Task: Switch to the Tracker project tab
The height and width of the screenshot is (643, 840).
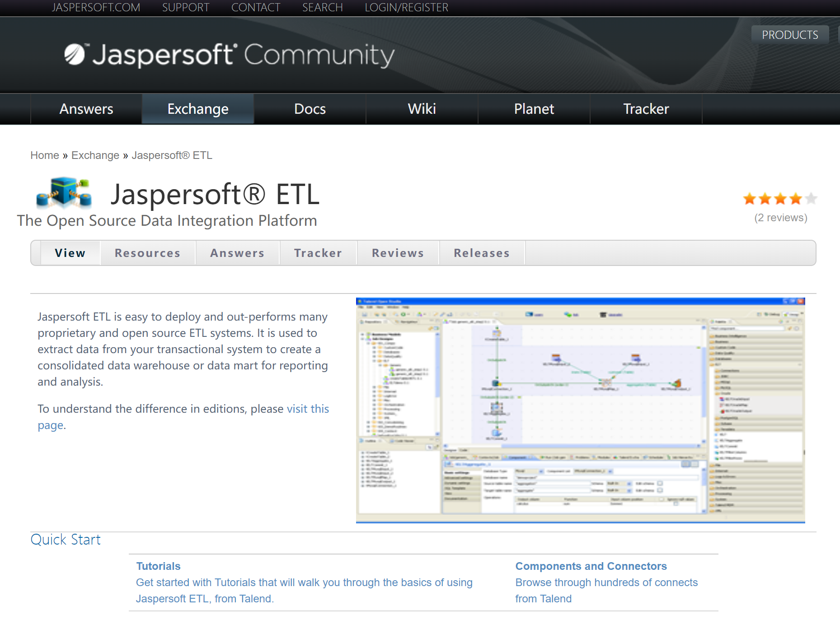Action: click(x=318, y=253)
